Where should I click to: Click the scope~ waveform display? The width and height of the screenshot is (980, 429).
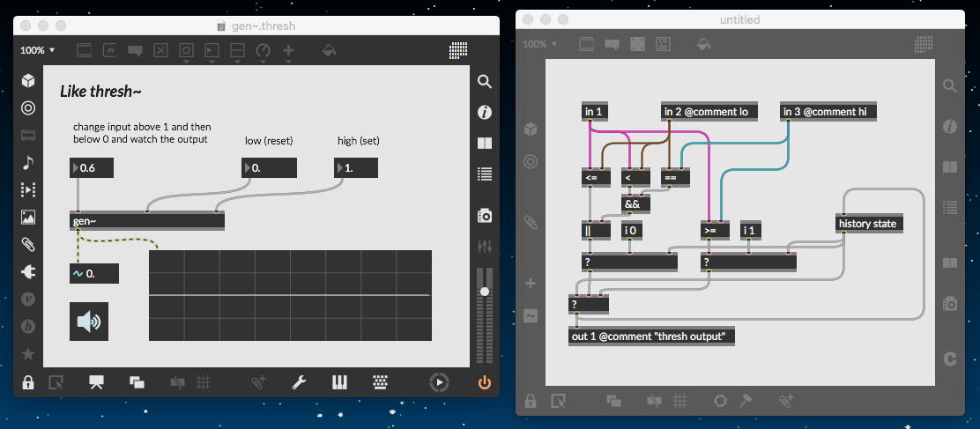(x=290, y=295)
